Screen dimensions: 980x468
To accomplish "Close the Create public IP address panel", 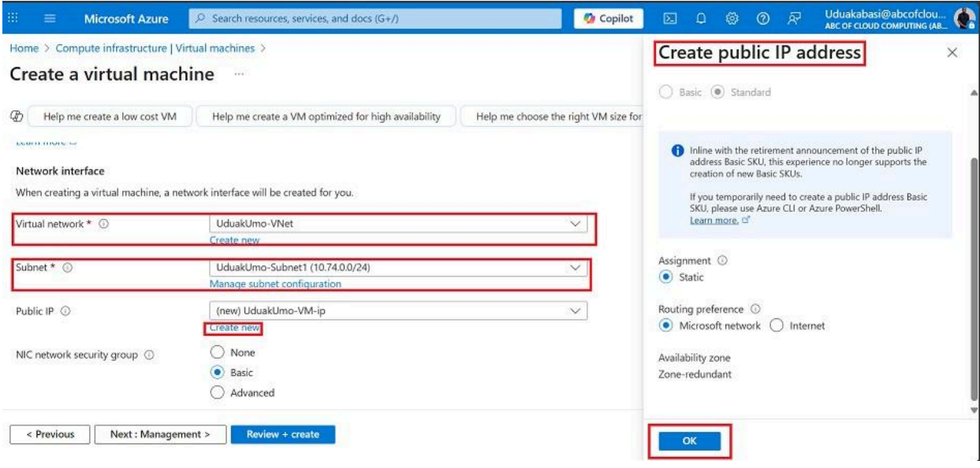I will (952, 53).
